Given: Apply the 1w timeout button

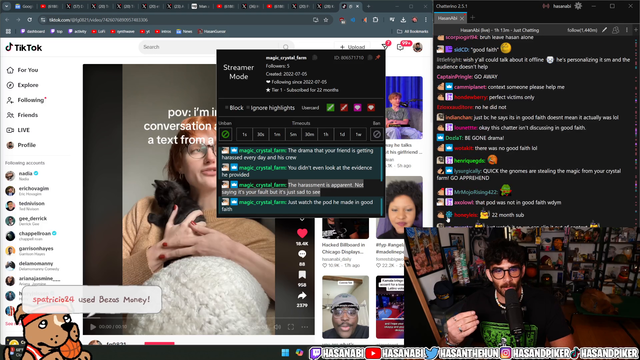Looking at the screenshot, I should (x=358, y=134).
